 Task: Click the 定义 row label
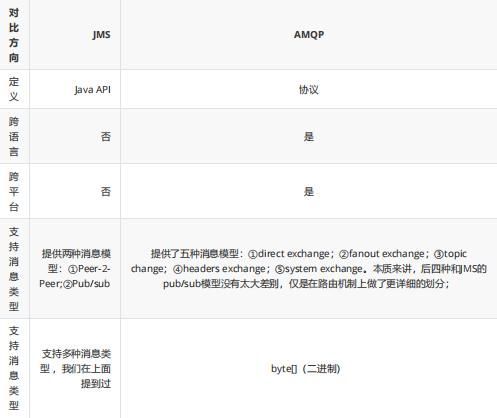14,89
